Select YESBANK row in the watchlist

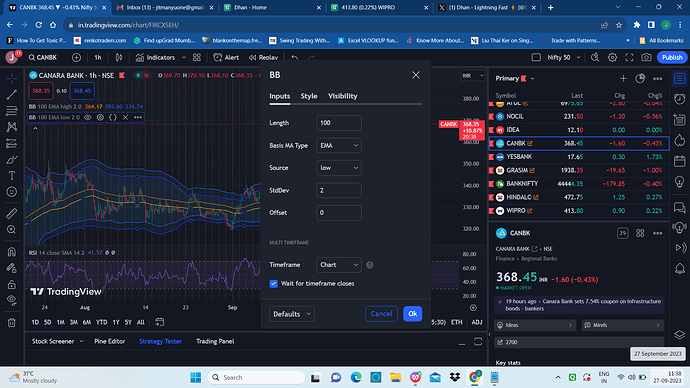tap(579, 157)
